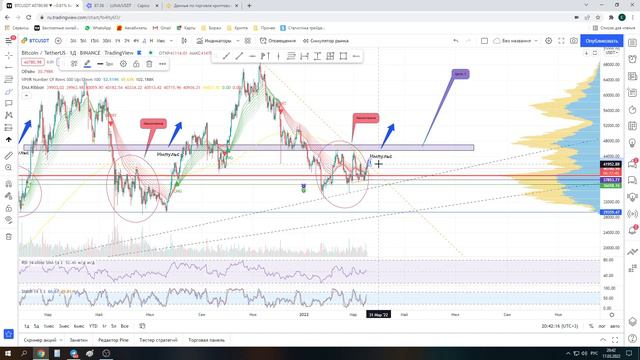640x360 pixels.
Task: Lock the selected drawing
Action: [136, 64]
